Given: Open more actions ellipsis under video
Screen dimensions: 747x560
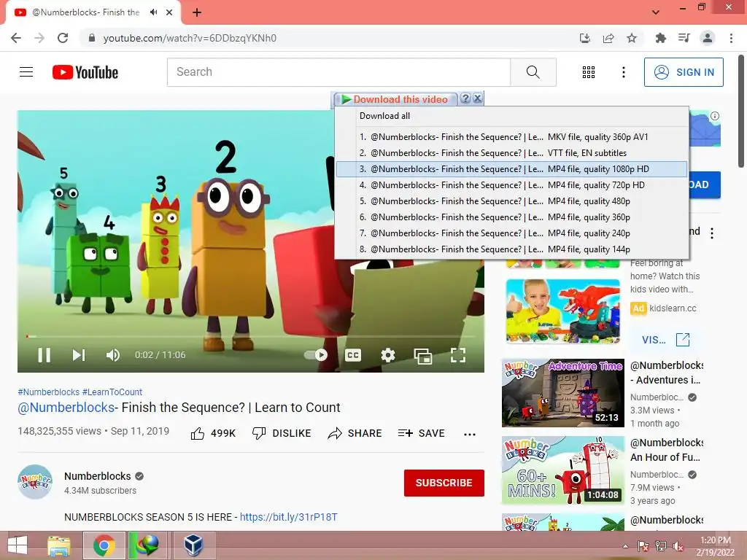Looking at the screenshot, I should point(470,435).
